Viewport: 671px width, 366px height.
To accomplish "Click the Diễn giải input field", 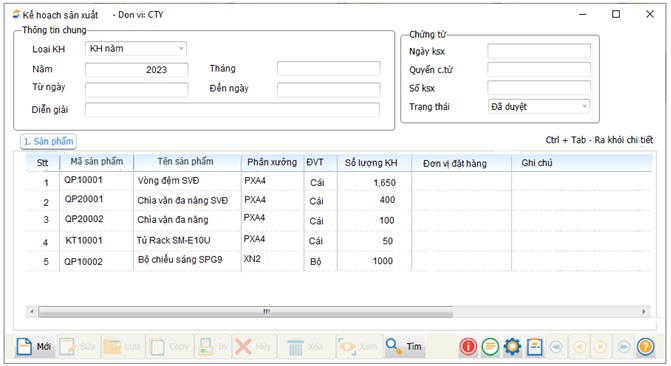I will point(232,110).
